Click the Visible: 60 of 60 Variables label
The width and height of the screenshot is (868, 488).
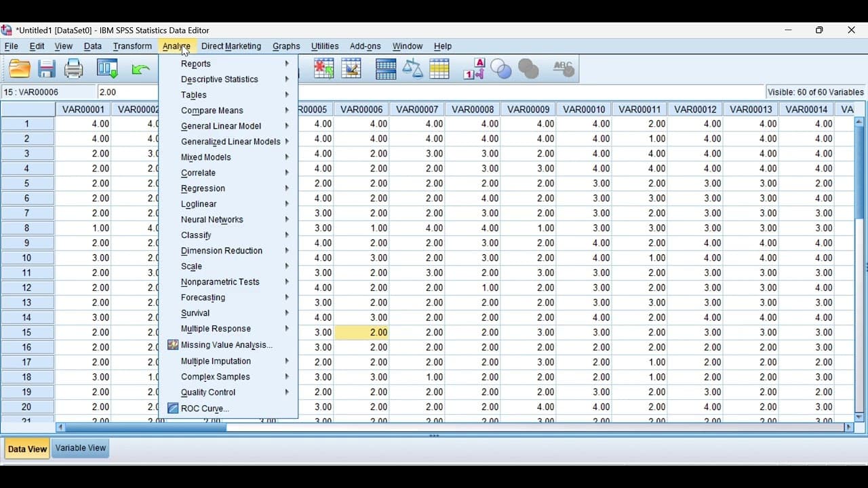pyautogui.click(x=816, y=92)
